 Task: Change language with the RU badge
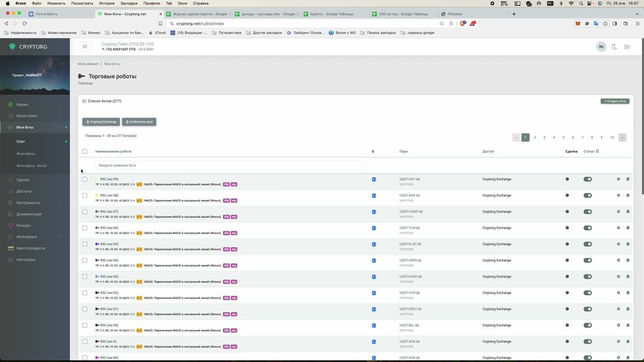601,47
